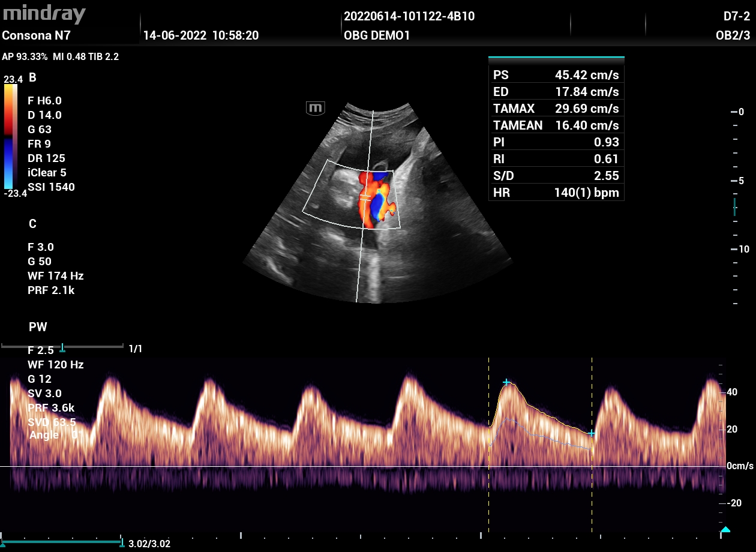
Task: Select the RI 0.61 result row
Action: pyautogui.click(x=556, y=159)
